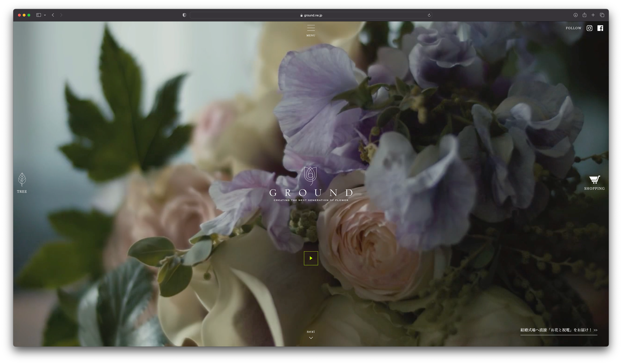This screenshot has width=622, height=364.
Task: Open the Facebook icon link
Action: pos(600,28)
